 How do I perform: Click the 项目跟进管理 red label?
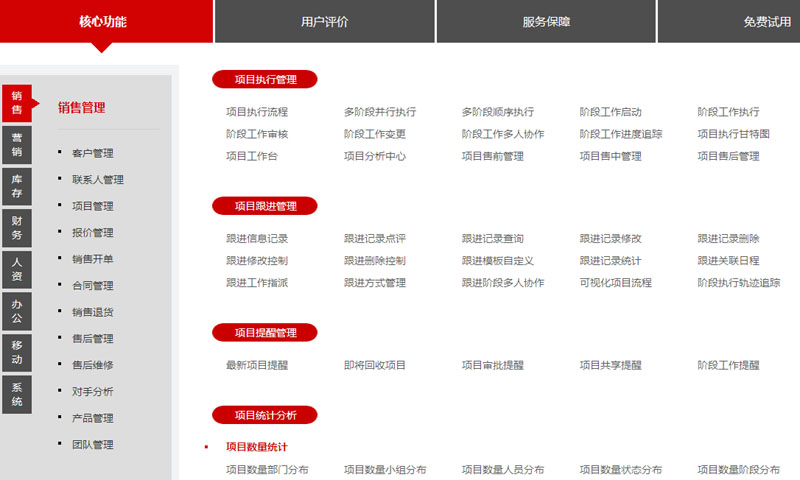coord(265,206)
